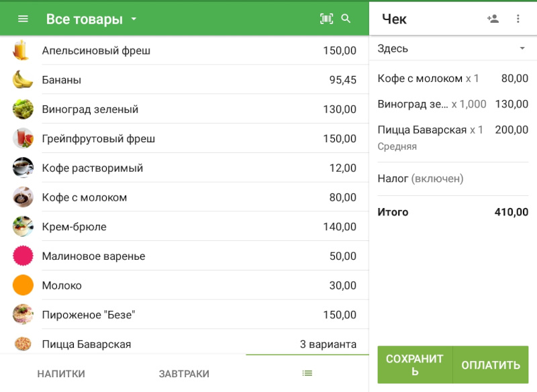Open the receipt overflow three-dot menu

click(518, 19)
